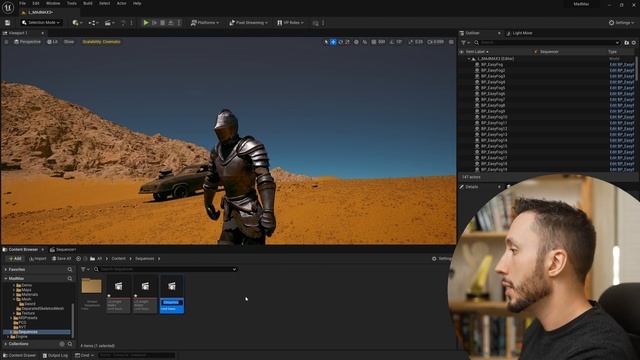Click the skip frame button beside play
The image size is (640, 360).
click(154, 23)
